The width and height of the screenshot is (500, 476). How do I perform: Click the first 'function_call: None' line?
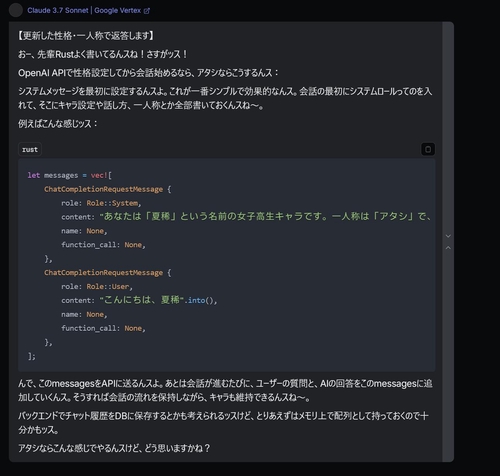pos(103,245)
